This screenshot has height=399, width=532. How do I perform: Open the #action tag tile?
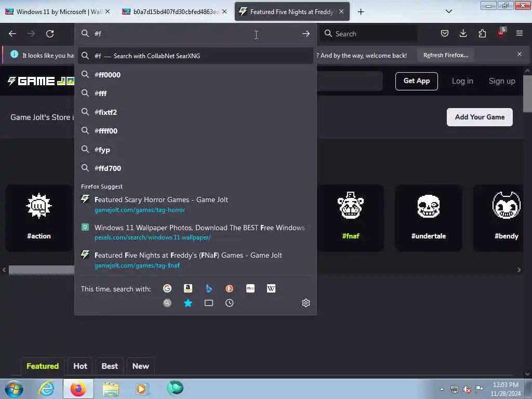(39, 218)
